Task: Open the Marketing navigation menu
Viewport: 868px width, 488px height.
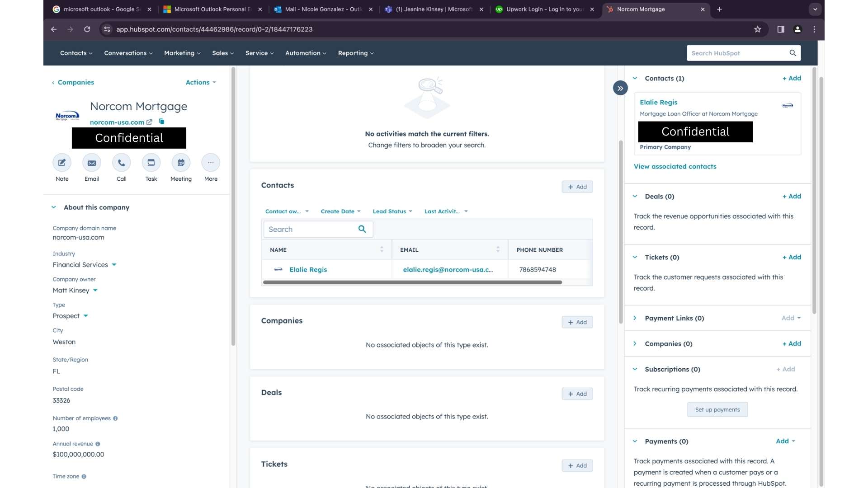Action: (x=182, y=53)
